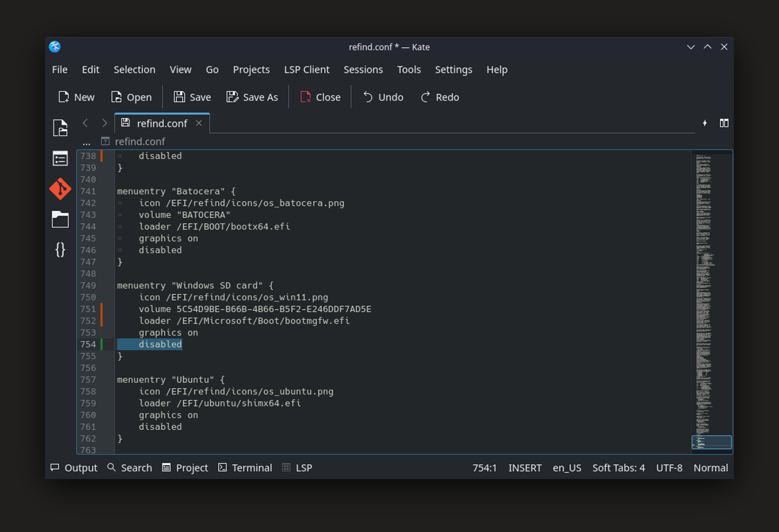The image size is (779, 532).
Task: Open the Normal highlighting mode dropdown
Action: coord(710,468)
